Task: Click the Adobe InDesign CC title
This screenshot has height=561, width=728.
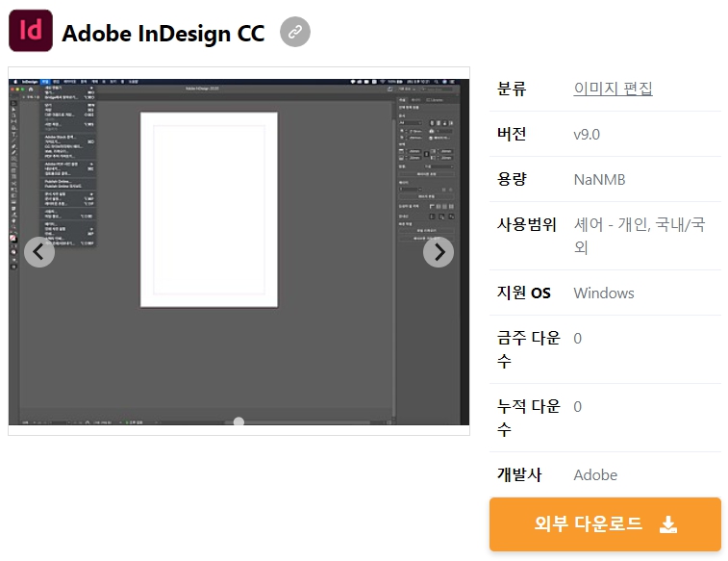Action: (163, 34)
